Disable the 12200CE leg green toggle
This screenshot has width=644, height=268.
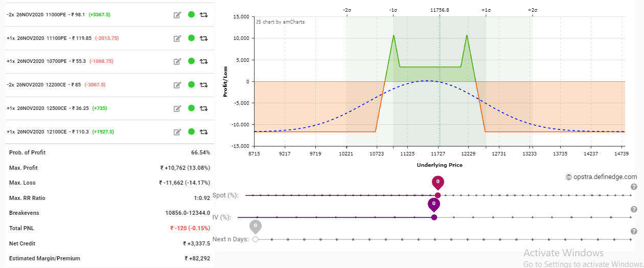[191, 85]
